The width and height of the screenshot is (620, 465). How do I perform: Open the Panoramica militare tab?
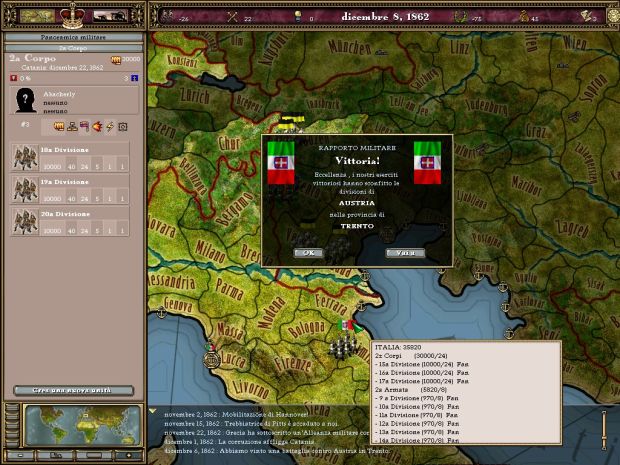coord(74,37)
